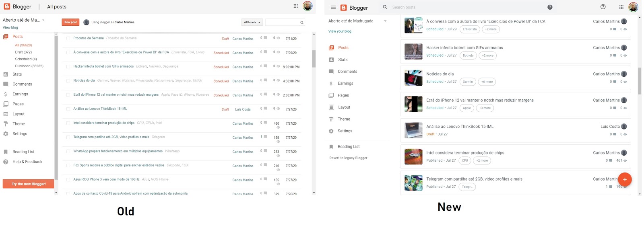This screenshot has height=228, width=644.
Task: Open Theme in old Blogger sidebar
Action: 19,124
